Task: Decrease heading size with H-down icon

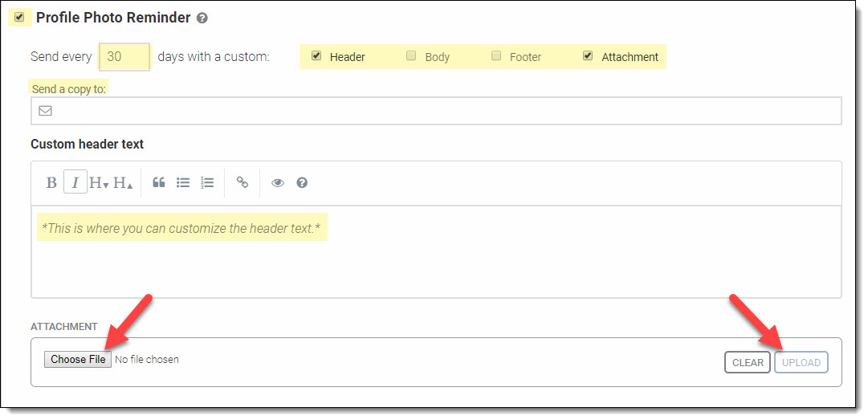Action: pyautogui.click(x=99, y=183)
